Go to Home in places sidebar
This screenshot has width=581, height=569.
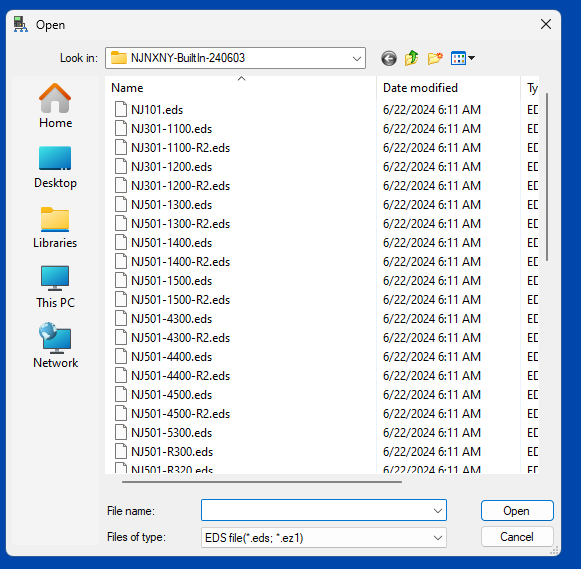pyautogui.click(x=55, y=106)
